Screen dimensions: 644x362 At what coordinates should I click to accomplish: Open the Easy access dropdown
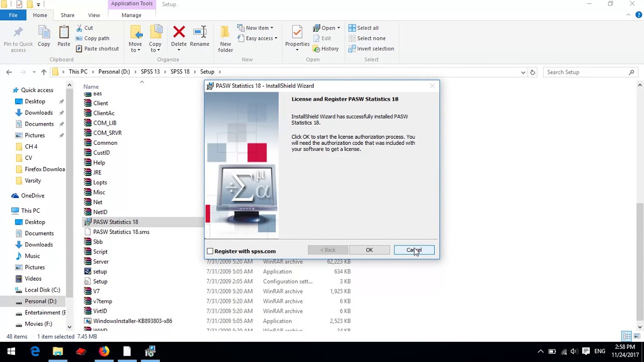click(259, 38)
